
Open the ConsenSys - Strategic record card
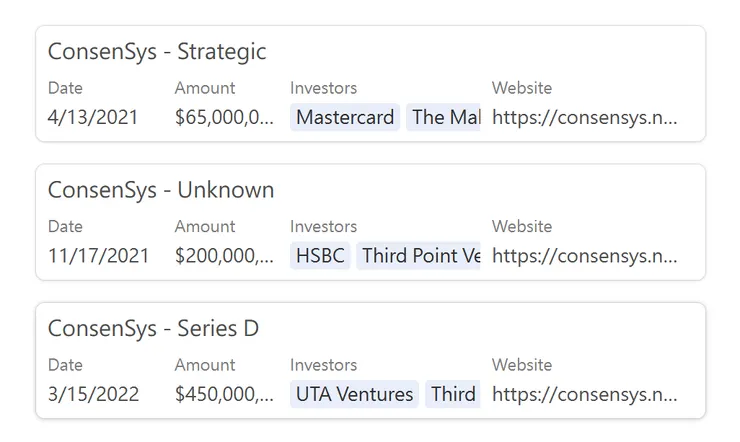(157, 51)
